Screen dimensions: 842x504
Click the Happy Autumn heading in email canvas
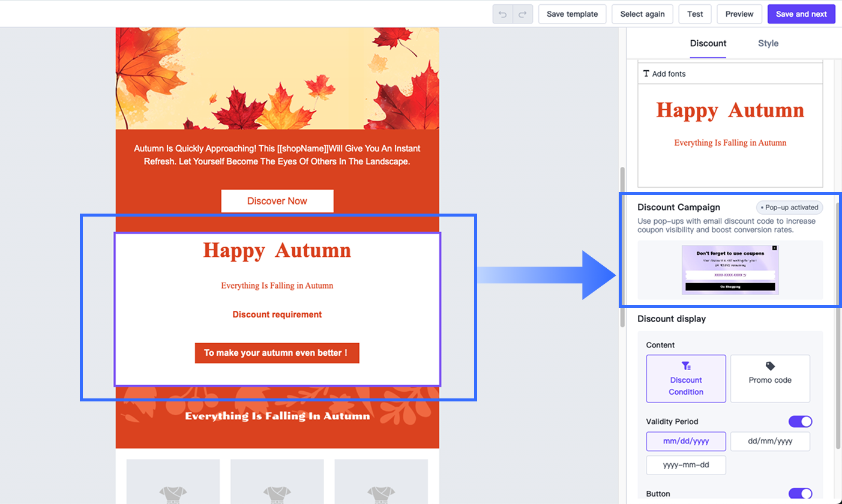pos(277,250)
